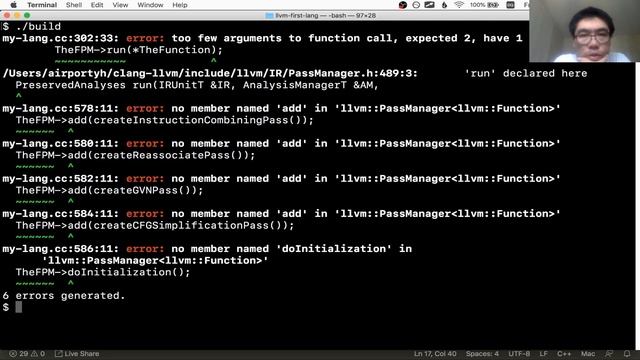Click 'createReassociatePass' code line
Viewport: 640px width, 360px height.
pos(135,156)
